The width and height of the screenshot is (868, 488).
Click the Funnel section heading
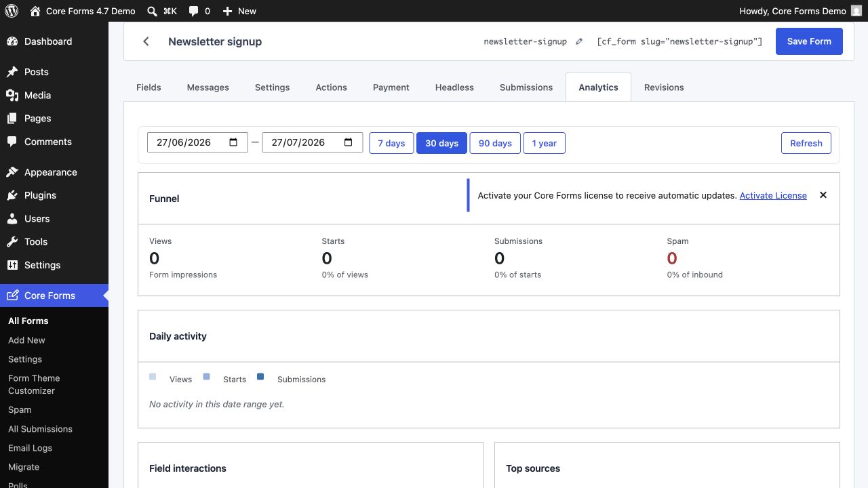(x=164, y=199)
